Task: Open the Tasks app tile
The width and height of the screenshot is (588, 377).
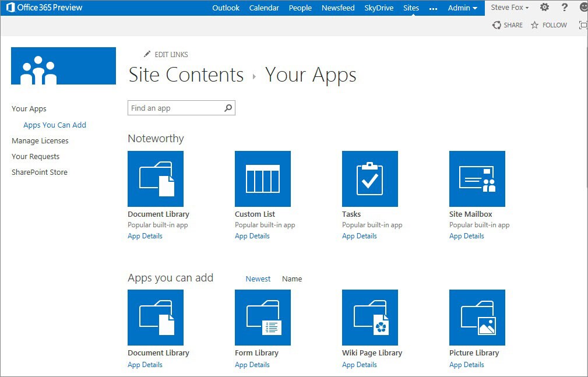Action: (x=369, y=178)
